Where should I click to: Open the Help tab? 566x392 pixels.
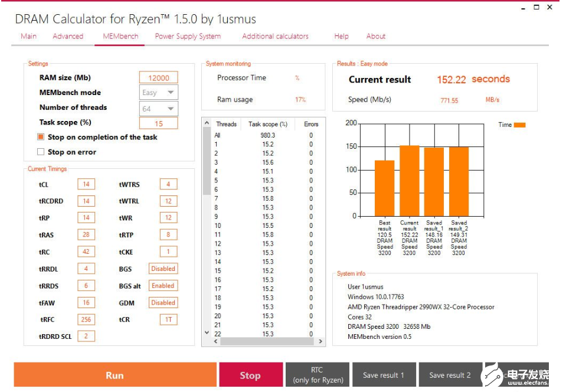341,36
